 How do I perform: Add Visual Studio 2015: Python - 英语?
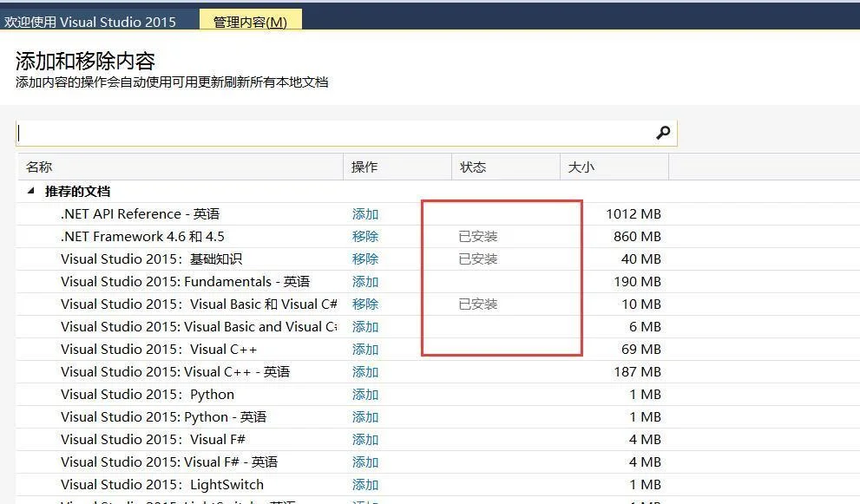[365, 416]
